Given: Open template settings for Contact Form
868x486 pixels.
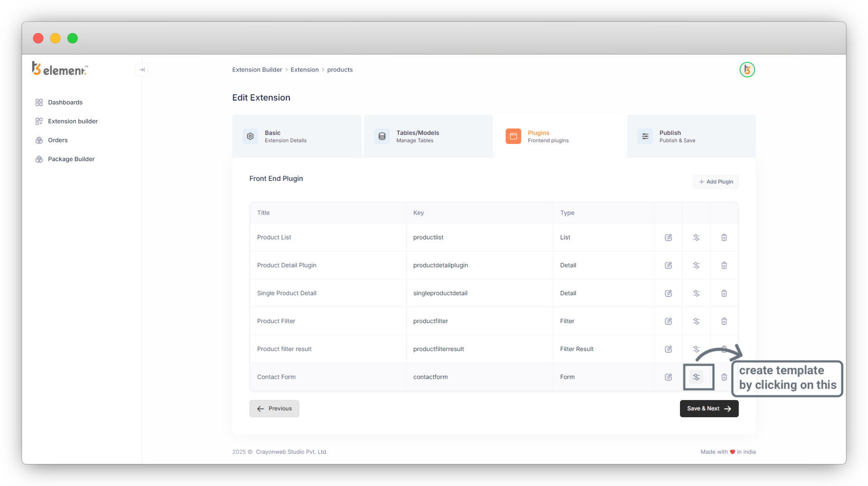Looking at the screenshot, I should [x=696, y=377].
